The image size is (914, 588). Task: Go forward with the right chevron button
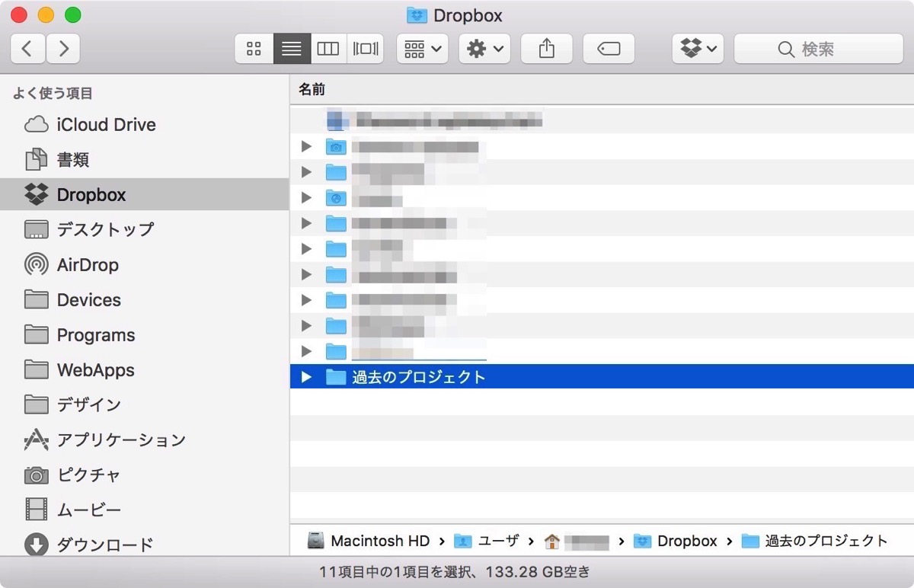tap(63, 49)
